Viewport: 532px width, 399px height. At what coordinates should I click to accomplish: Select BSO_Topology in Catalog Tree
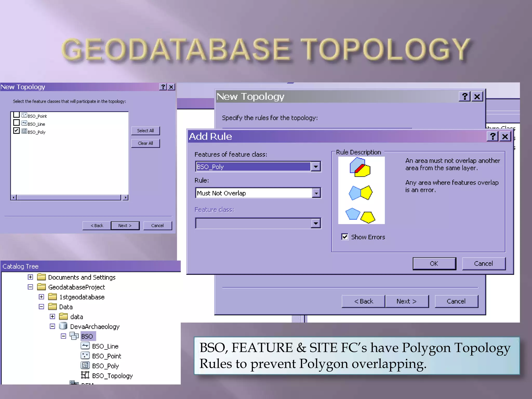[112, 376]
